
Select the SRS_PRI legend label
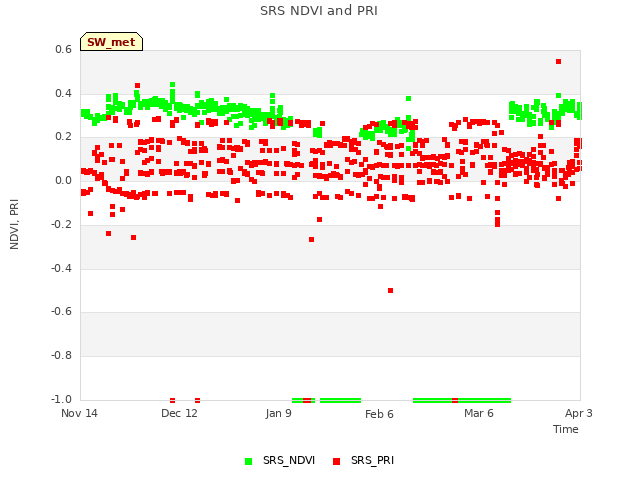pos(372,460)
